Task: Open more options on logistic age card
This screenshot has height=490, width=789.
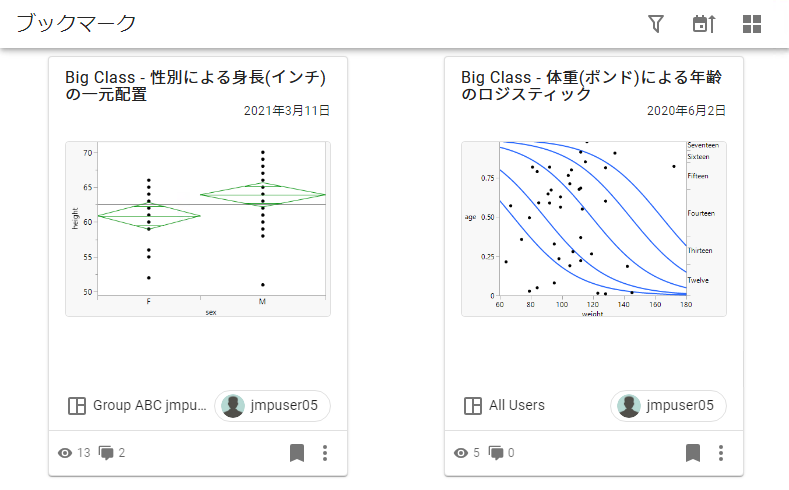Action: (721, 453)
